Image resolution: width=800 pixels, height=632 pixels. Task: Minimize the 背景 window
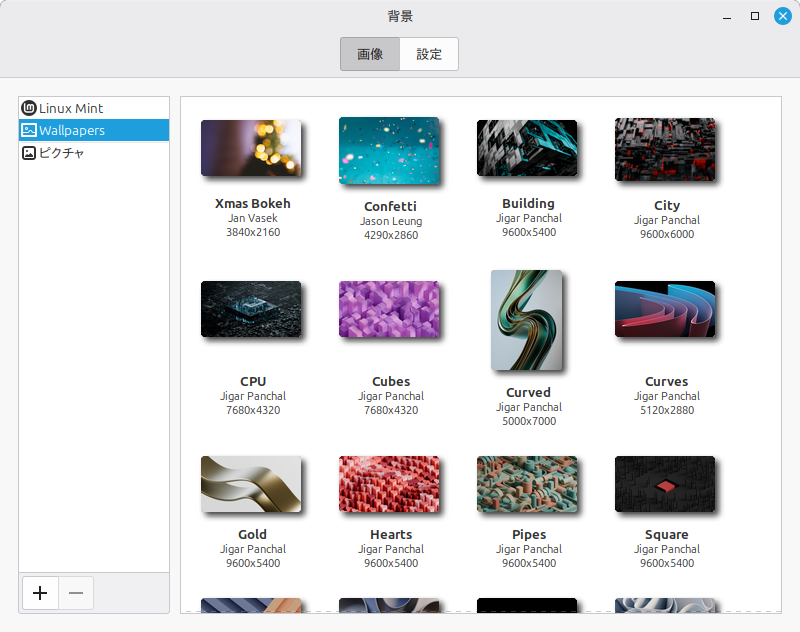(x=727, y=16)
